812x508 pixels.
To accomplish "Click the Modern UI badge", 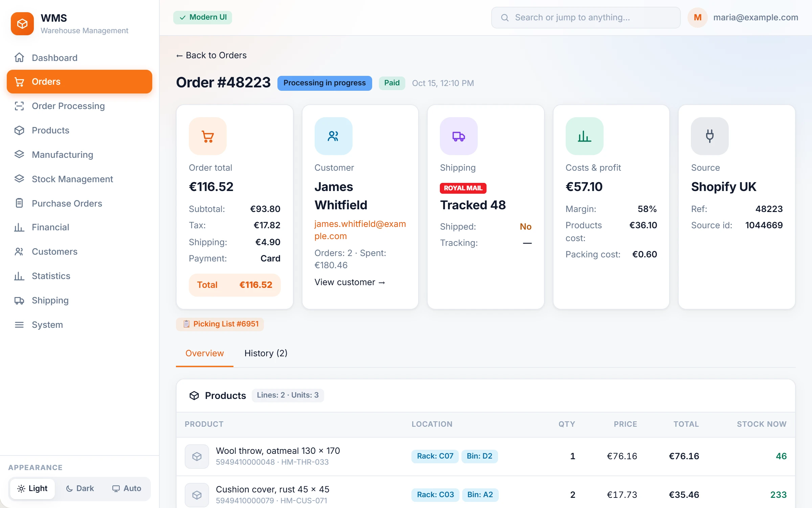I will [x=203, y=17].
